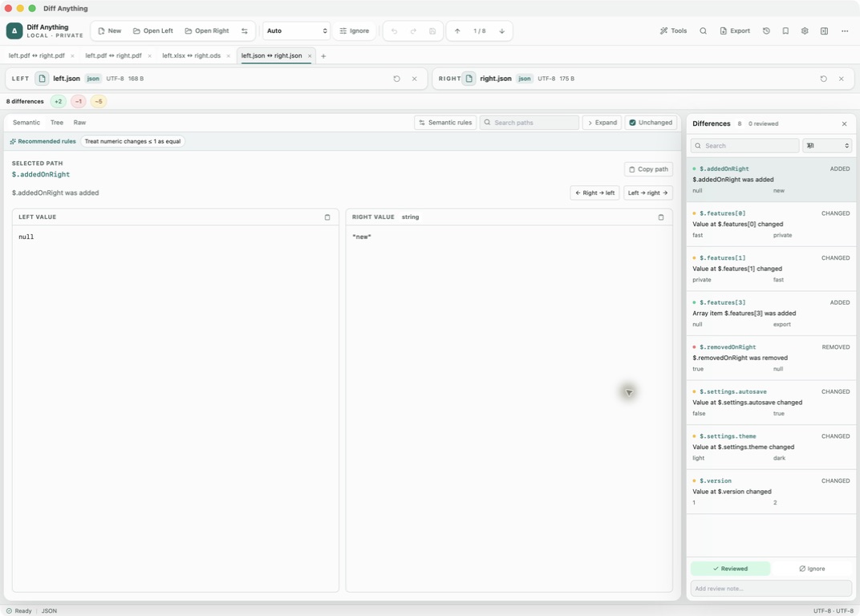Reload the right.json file
The image size is (860, 616).
[x=823, y=79]
